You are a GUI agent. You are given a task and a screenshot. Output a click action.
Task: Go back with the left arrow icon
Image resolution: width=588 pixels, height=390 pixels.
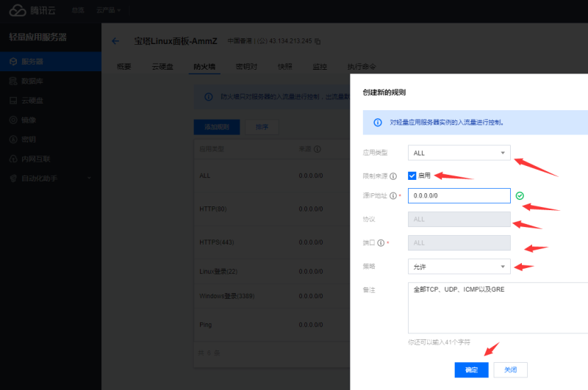coord(115,41)
